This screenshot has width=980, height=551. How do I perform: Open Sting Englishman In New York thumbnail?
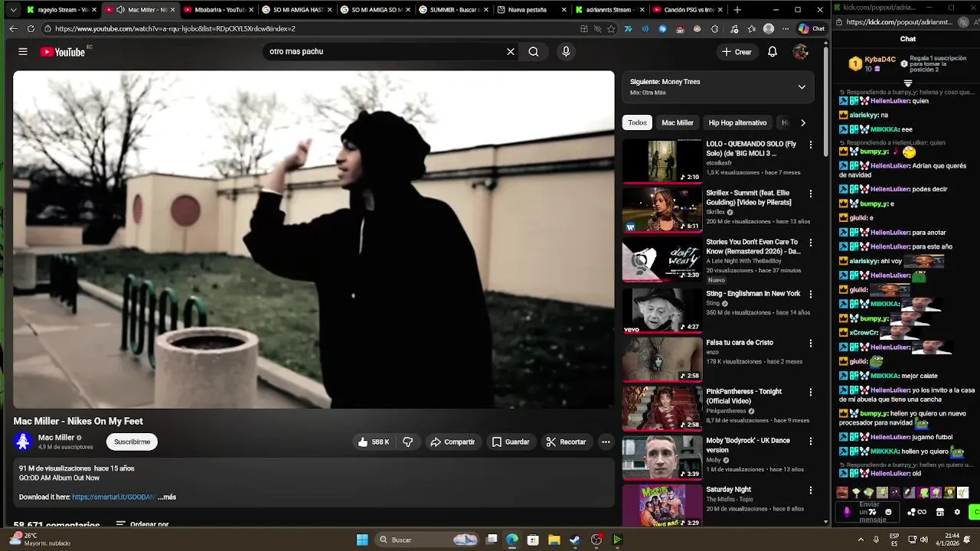(x=661, y=311)
